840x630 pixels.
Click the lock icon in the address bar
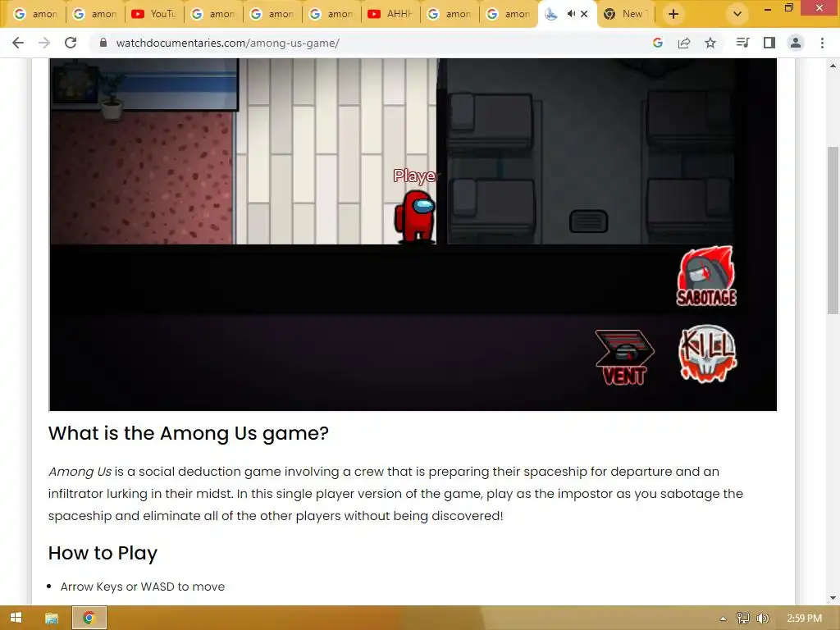coord(103,43)
